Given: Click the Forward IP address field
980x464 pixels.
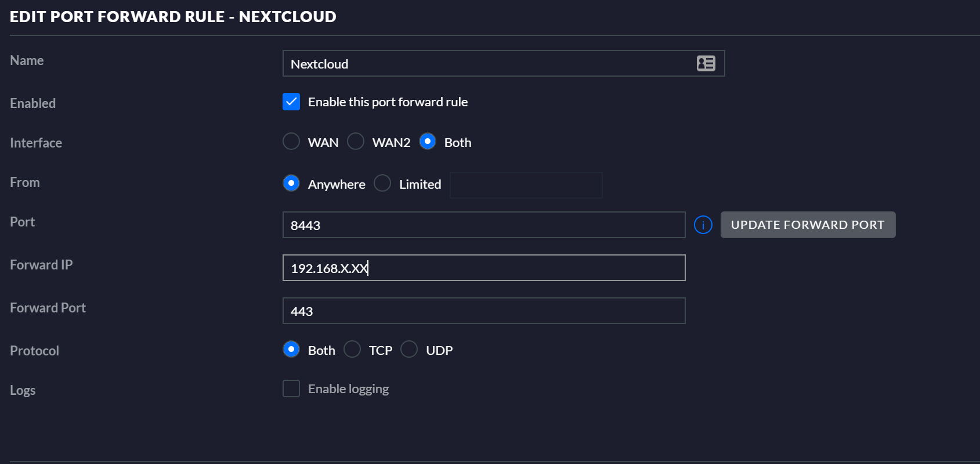Looking at the screenshot, I should pos(483,268).
